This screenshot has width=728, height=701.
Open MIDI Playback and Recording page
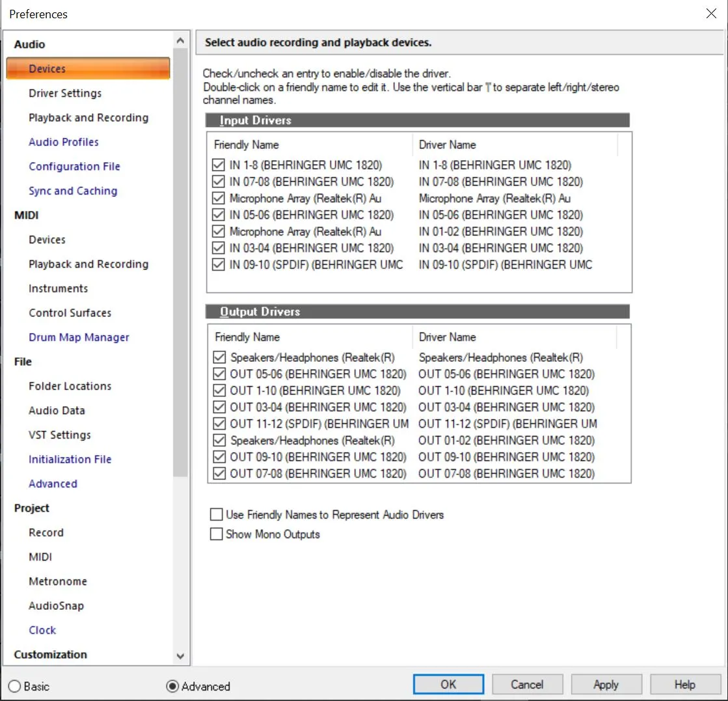(x=88, y=264)
